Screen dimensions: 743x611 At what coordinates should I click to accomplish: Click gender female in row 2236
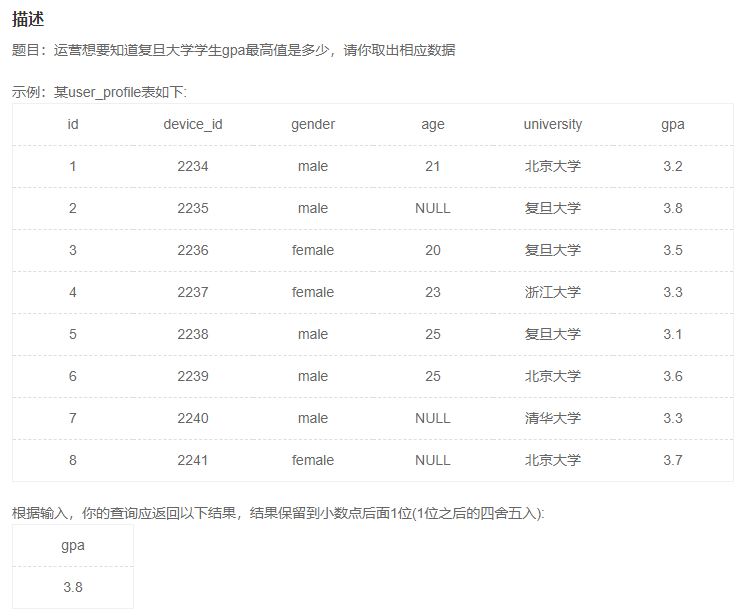click(313, 250)
